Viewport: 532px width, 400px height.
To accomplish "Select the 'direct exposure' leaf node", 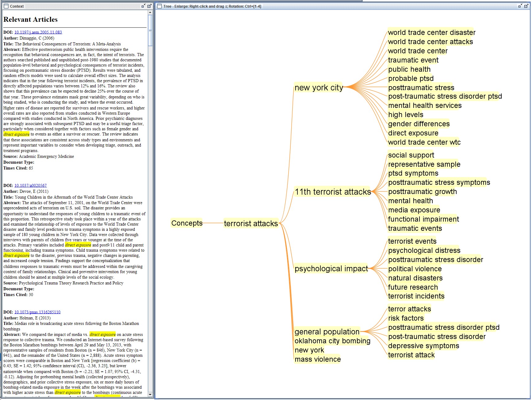I will [x=413, y=133].
